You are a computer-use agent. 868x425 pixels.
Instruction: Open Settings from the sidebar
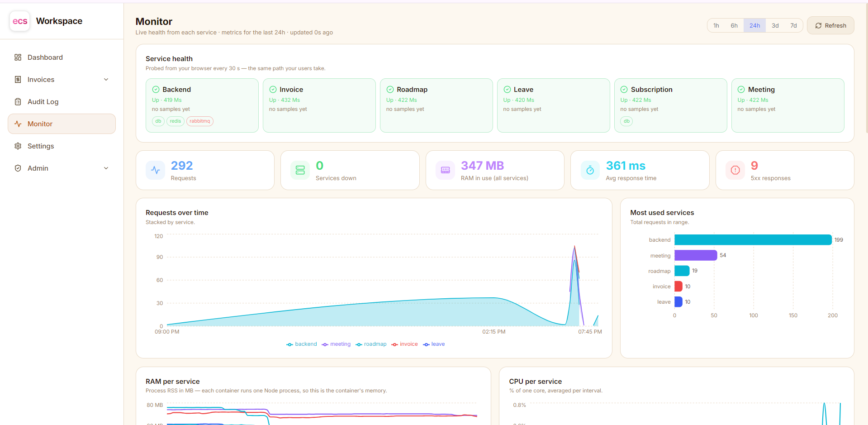pyautogui.click(x=62, y=146)
